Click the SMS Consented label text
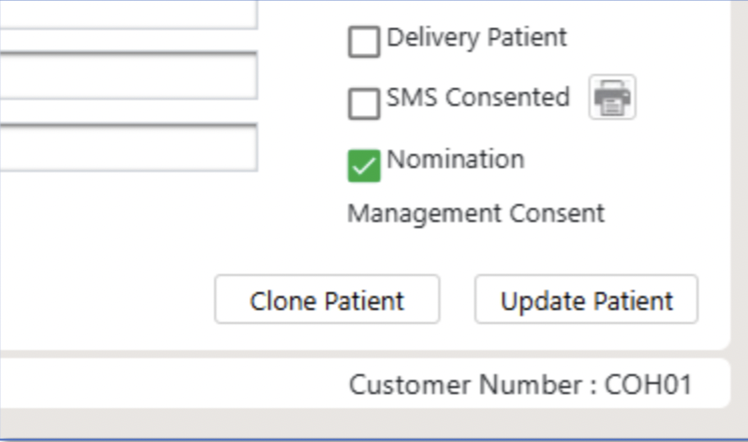This screenshot has height=442, width=748. coord(477,98)
